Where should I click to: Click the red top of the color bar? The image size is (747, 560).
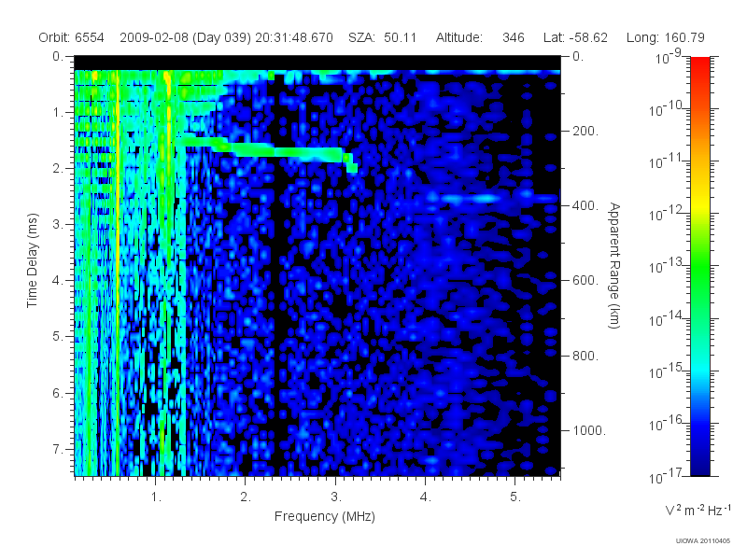point(699,64)
